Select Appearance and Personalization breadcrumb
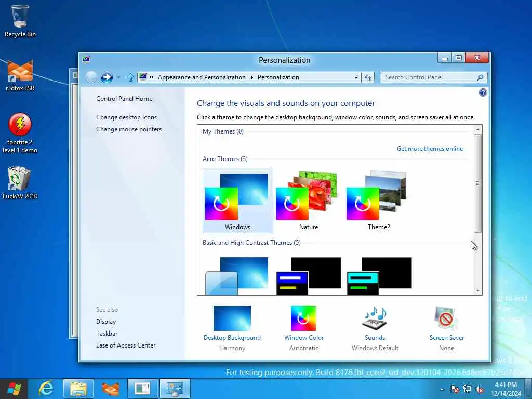Image resolution: width=532 pixels, height=399 pixels. pos(202,77)
